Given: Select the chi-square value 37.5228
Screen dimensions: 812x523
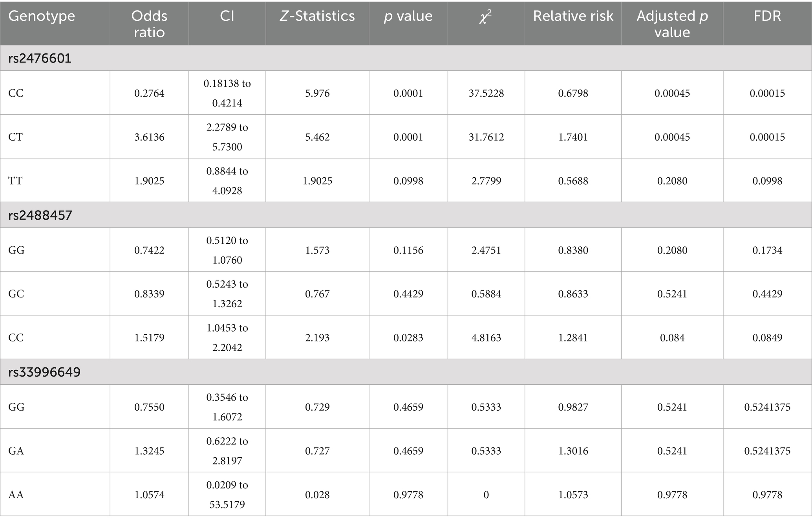Looking at the screenshot, I should tap(486, 94).
